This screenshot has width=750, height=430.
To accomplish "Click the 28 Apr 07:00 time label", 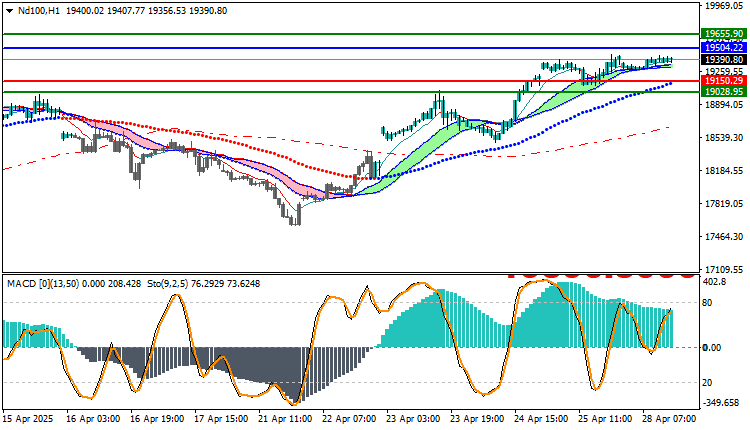I will (669, 419).
